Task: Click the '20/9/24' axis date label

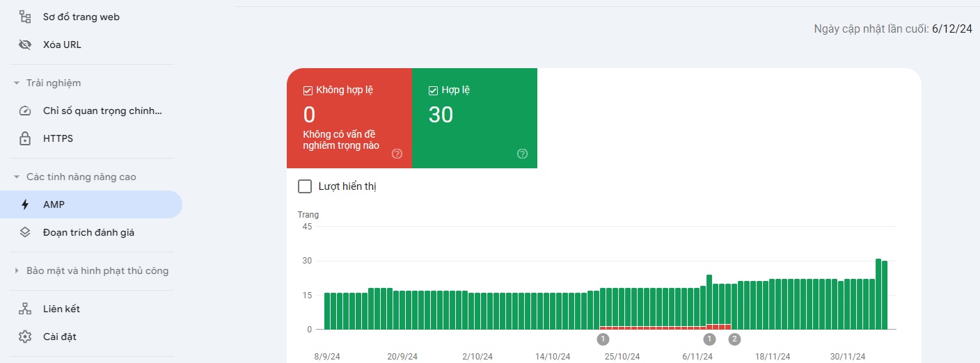Action: (x=402, y=357)
